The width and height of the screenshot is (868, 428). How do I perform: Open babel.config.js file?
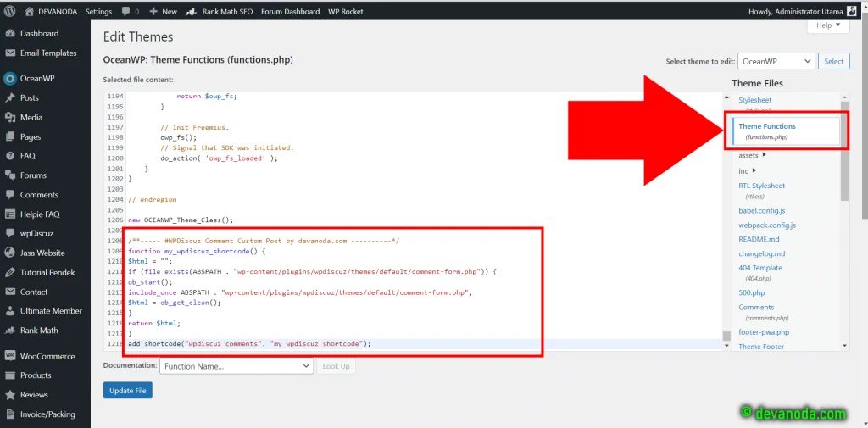click(762, 211)
